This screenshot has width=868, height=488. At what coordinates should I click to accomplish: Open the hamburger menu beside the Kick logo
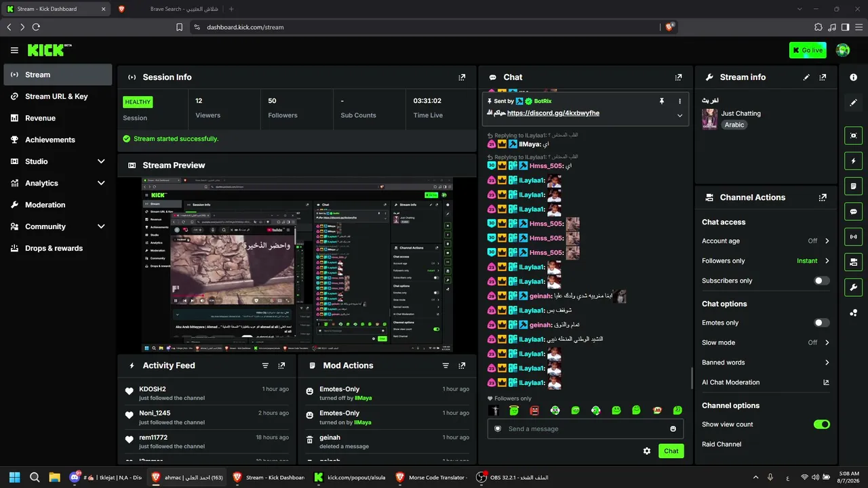point(14,50)
